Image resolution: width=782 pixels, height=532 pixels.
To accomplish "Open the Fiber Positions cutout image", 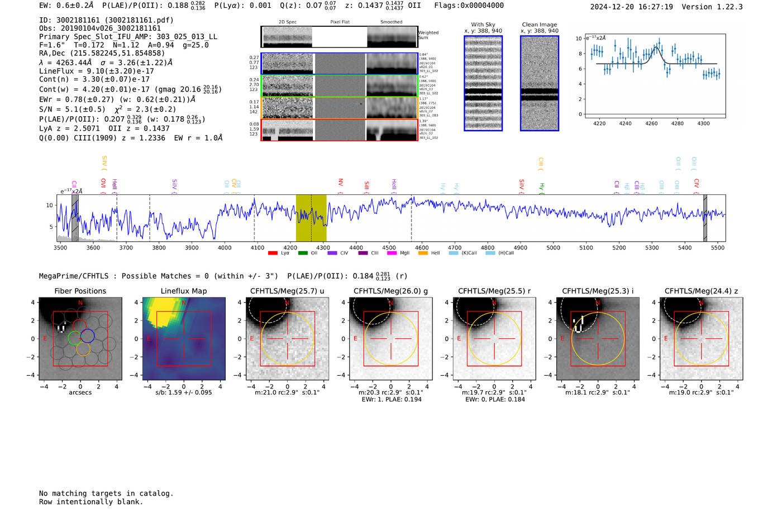I will (80, 338).
